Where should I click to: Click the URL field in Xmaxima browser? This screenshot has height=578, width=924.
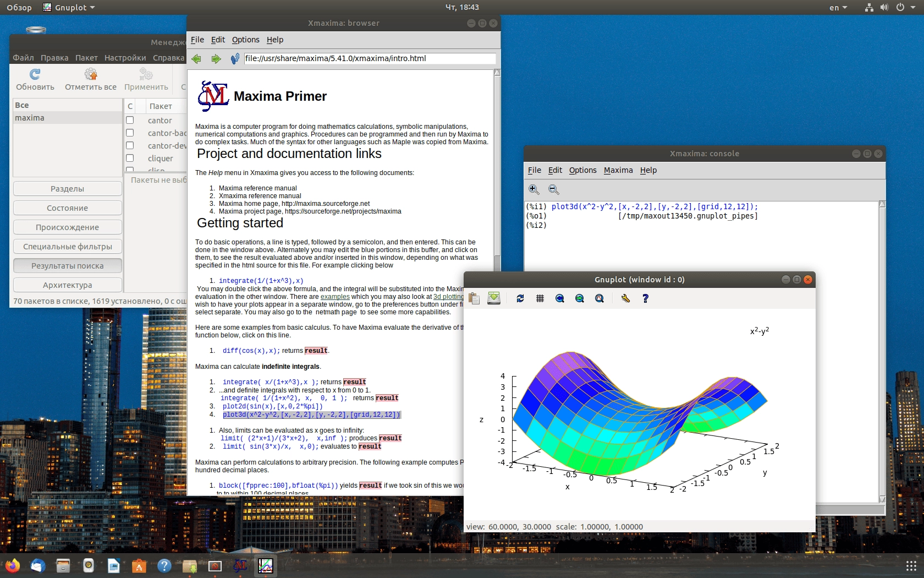click(x=370, y=58)
